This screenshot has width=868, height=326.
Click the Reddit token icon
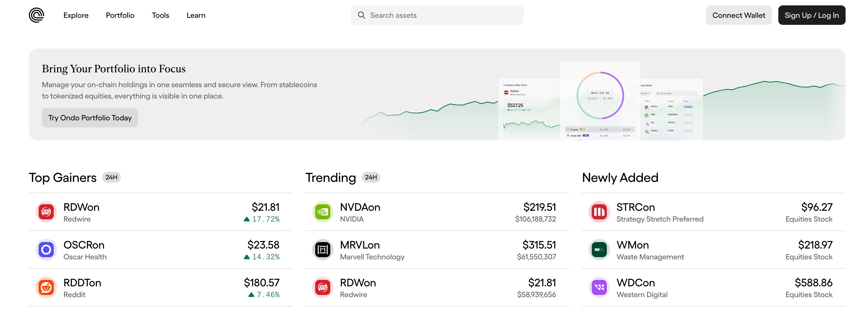[46, 287]
